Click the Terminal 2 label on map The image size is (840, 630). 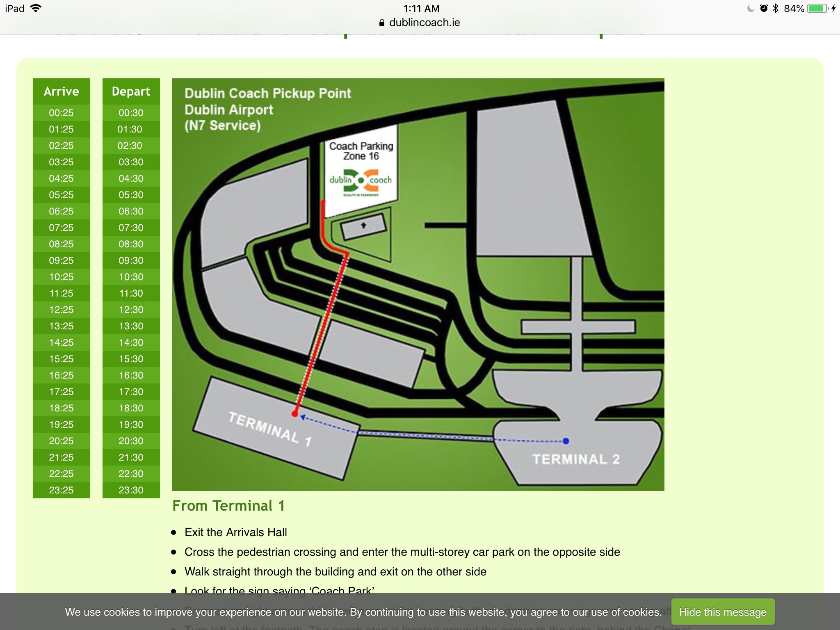[576, 459]
